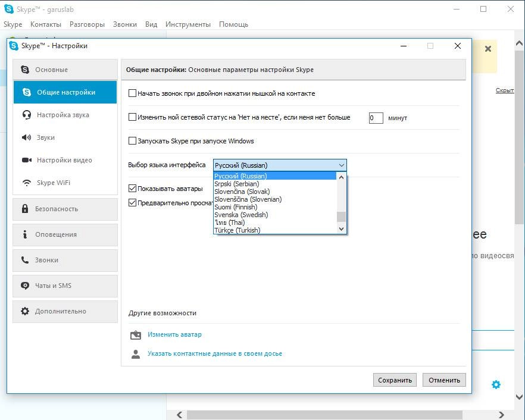Screen dimensions: 525x420
Task: Toggle the change status to 'Нет на месте' checkbox
Action: pyautogui.click(x=132, y=117)
